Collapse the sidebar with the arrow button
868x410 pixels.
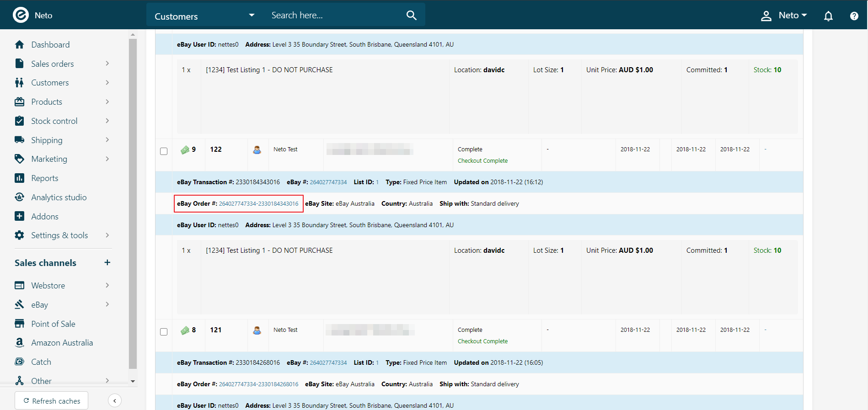point(115,401)
